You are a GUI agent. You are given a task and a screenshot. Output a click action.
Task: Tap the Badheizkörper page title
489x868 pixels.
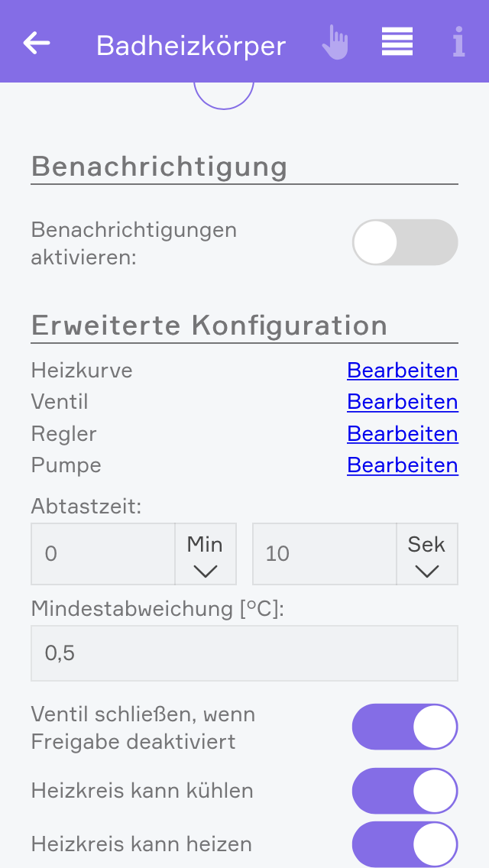(x=191, y=46)
